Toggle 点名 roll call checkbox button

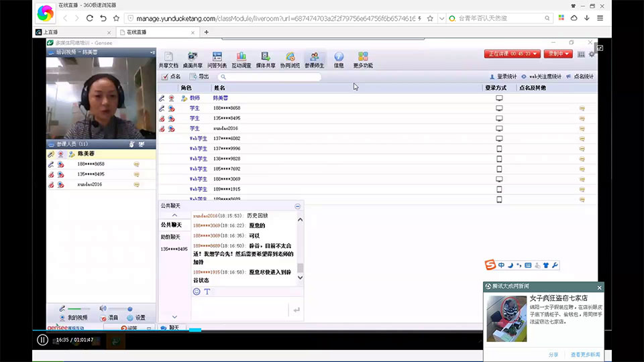click(x=171, y=76)
